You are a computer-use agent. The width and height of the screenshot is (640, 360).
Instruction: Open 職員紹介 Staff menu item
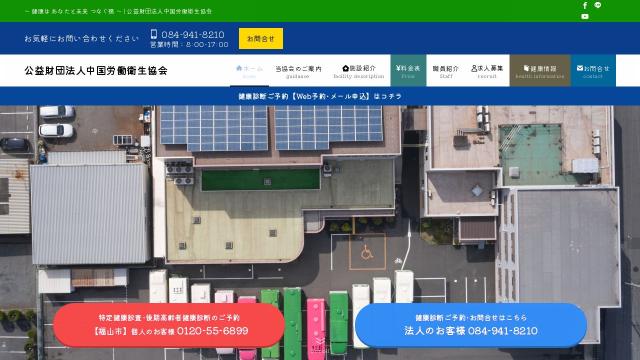(x=446, y=71)
